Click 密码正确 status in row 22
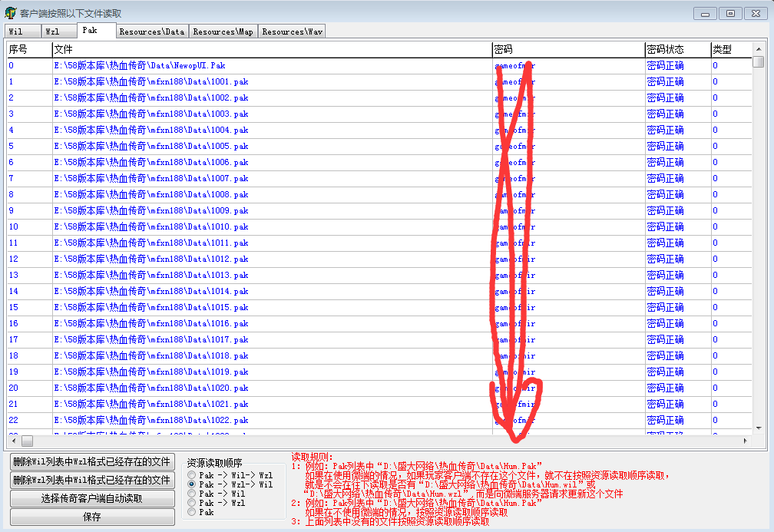 pyautogui.click(x=666, y=420)
